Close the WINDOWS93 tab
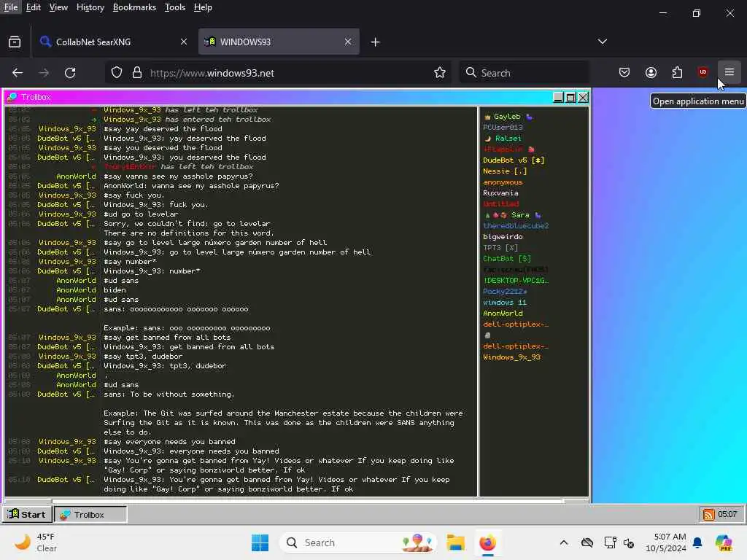Viewport: 747px width, 560px height. (x=348, y=42)
